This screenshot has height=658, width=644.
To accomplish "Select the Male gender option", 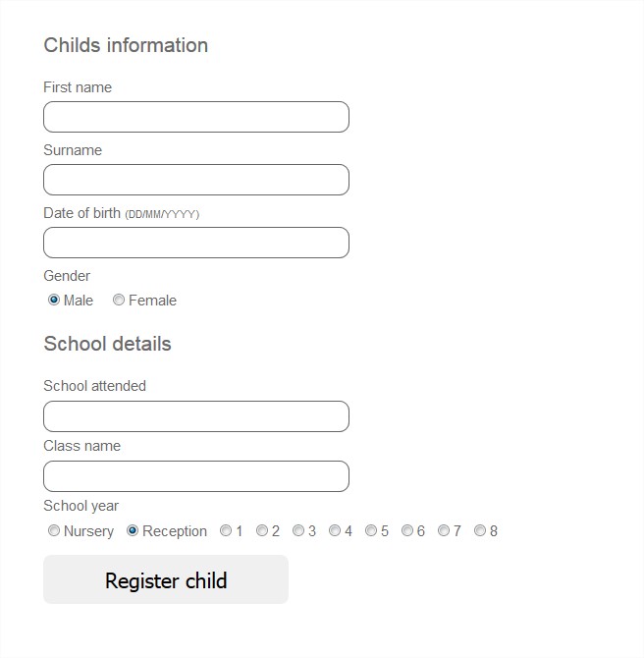I will click(54, 301).
